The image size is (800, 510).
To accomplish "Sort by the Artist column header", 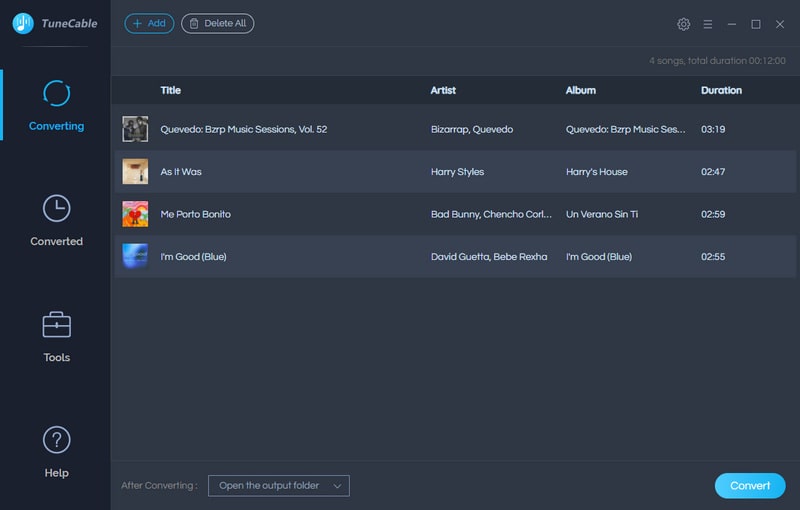I will 443,90.
